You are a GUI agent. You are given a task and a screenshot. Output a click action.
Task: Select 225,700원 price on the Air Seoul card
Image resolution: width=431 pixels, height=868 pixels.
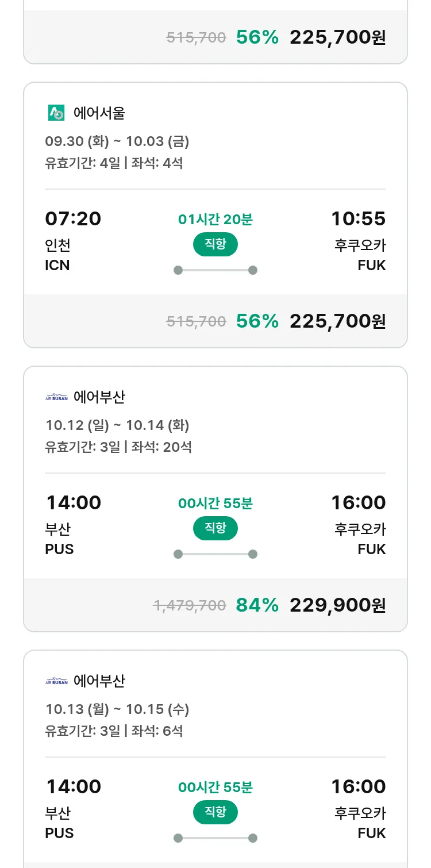click(337, 321)
